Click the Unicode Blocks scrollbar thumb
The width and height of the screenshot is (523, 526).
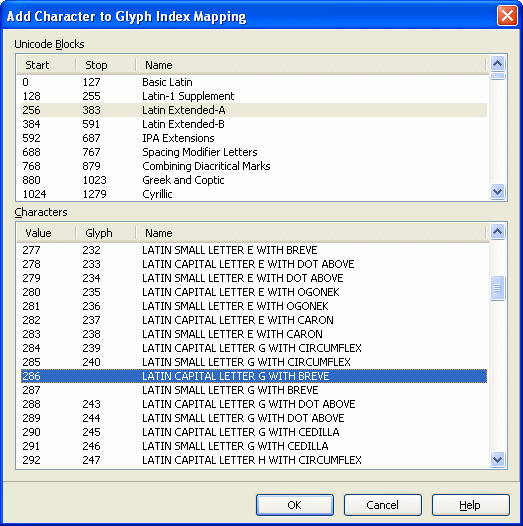pyautogui.click(x=498, y=76)
